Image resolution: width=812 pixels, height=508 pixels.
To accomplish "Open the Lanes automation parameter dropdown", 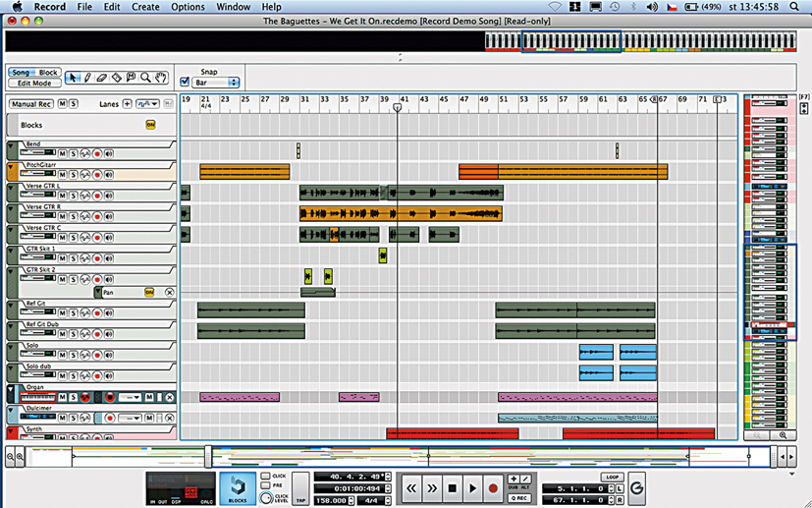I will click(x=147, y=104).
